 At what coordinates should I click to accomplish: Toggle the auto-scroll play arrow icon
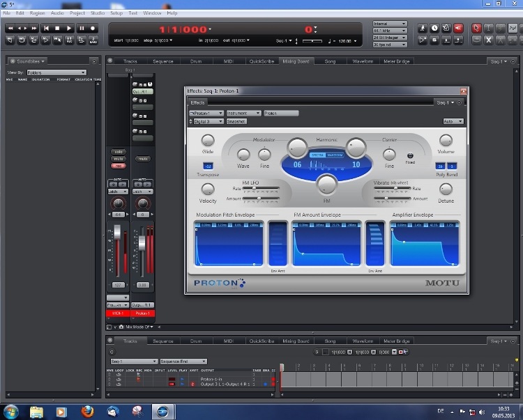click(x=423, y=40)
